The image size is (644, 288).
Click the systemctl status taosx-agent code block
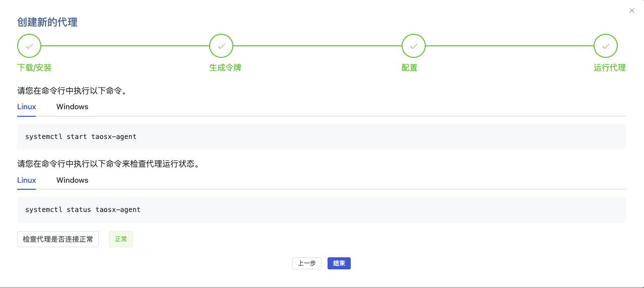point(321,209)
